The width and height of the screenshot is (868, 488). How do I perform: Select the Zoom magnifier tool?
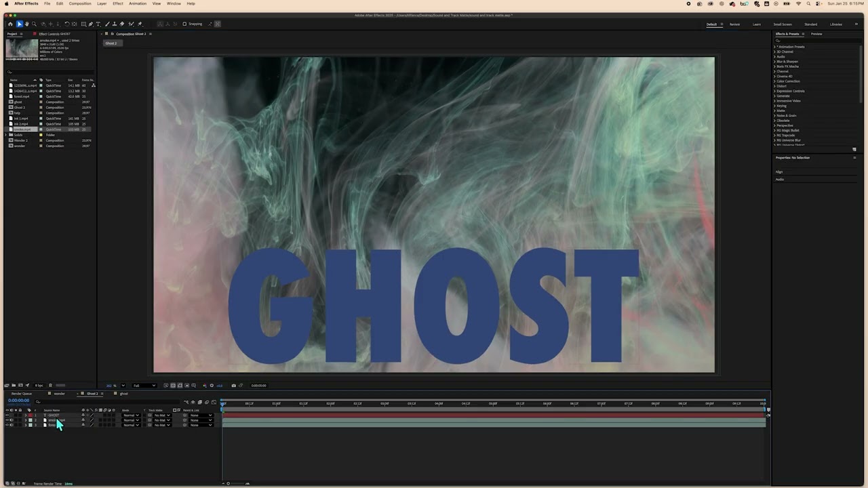(x=34, y=24)
